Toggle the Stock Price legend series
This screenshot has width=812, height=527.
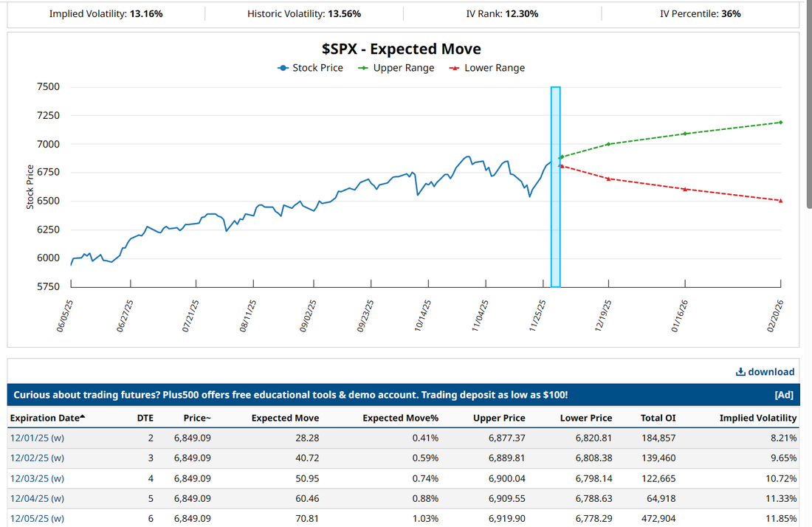310,68
